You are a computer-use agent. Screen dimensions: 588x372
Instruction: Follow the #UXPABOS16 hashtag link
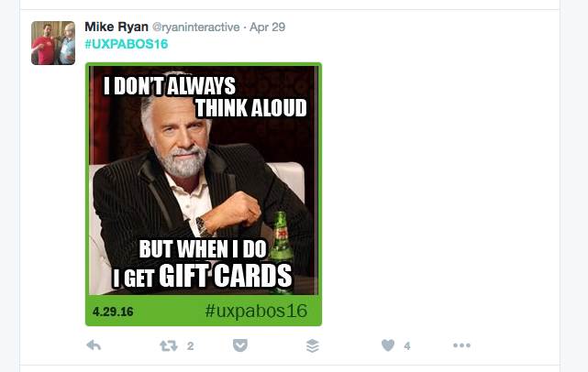click(127, 44)
